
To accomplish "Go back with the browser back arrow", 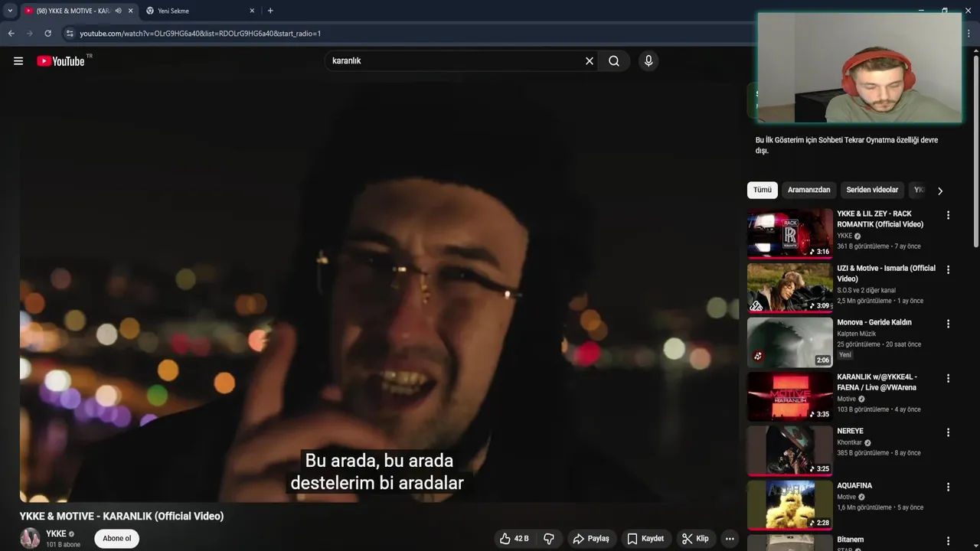I will [11, 34].
